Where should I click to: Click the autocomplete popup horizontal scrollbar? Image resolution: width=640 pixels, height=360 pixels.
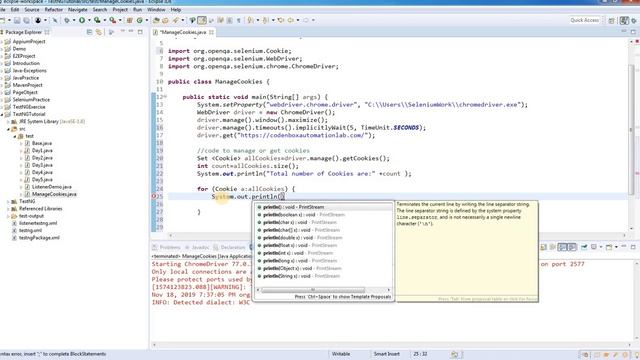[313, 290]
